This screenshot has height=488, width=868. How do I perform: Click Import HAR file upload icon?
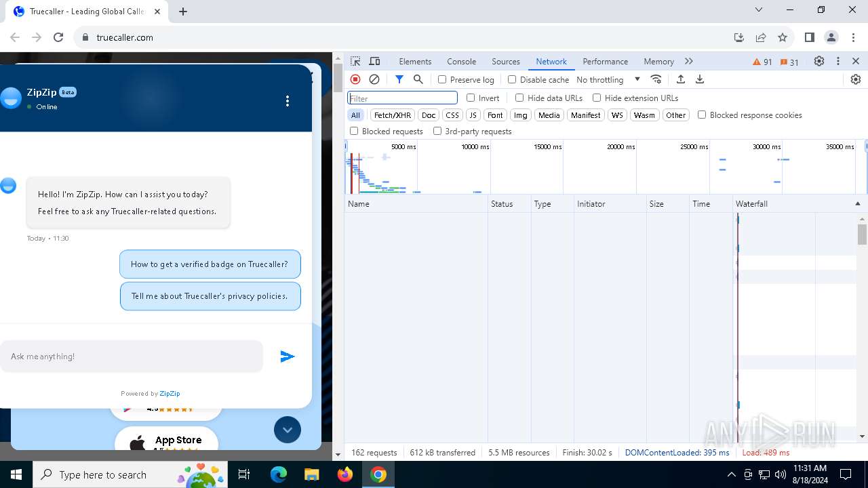tap(681, 79)
